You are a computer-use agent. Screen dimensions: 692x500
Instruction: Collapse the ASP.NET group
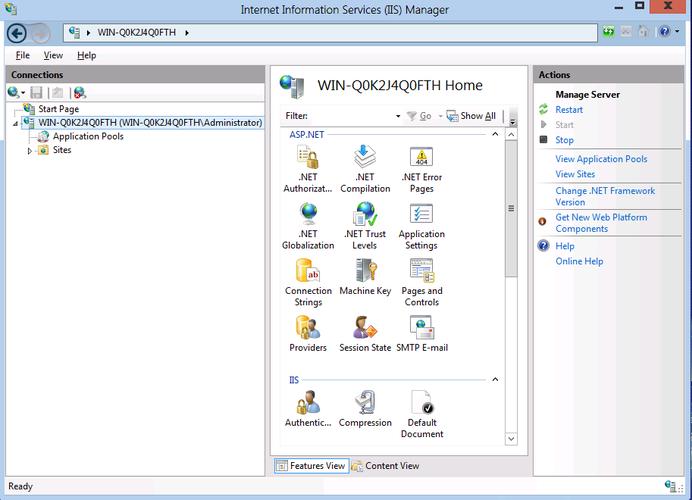[495, 134]
